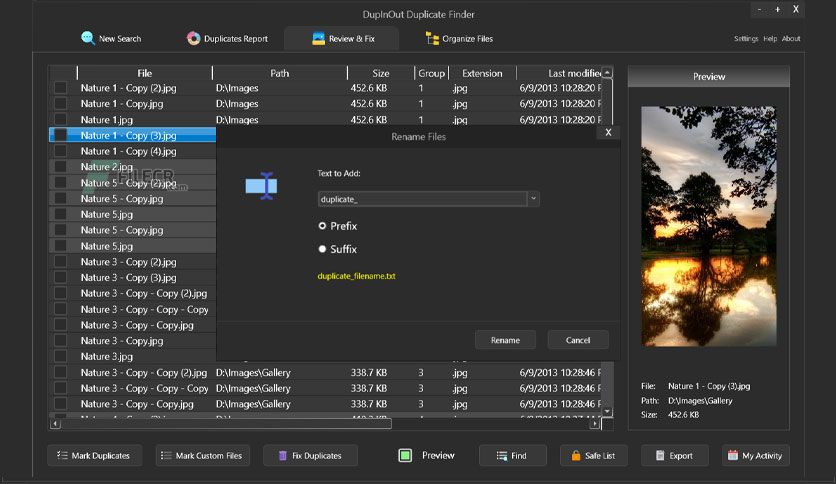Click the scroll-left arrow under the file list
The image size is (836, 484).
coord(55,424)
